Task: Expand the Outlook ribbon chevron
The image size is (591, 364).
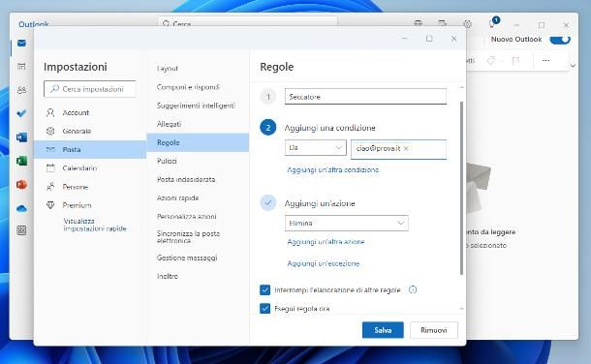Action: (x=573, y=66)
